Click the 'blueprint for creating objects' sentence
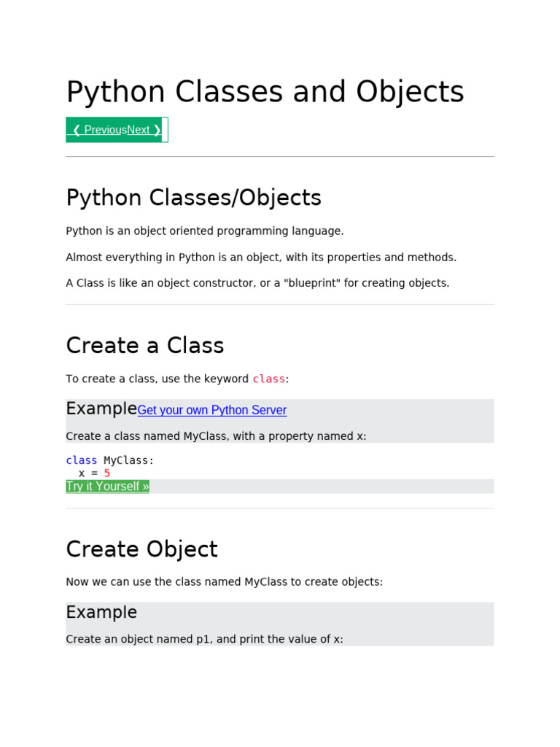Viewport: 560px width, 747px height. pos(257,283)
